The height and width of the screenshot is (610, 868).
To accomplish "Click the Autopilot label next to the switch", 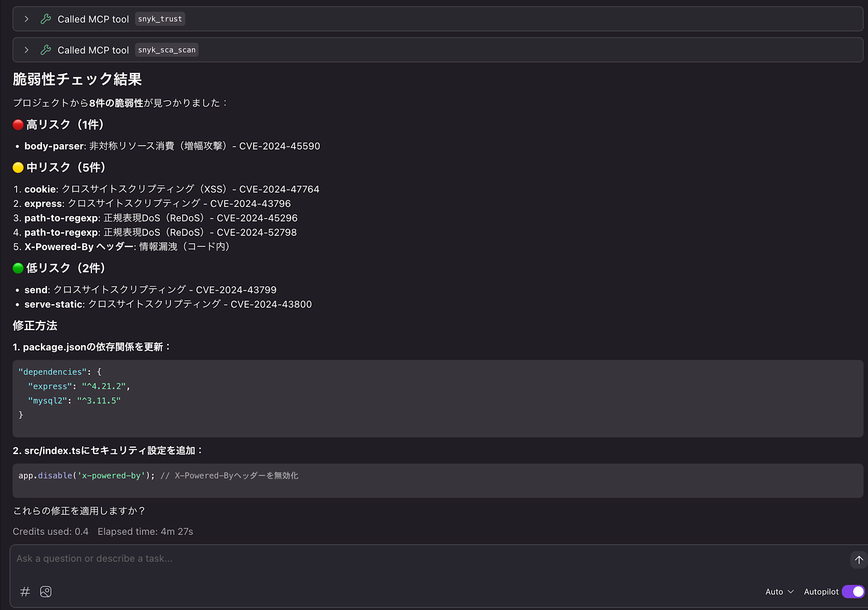I will click(821, 591).
